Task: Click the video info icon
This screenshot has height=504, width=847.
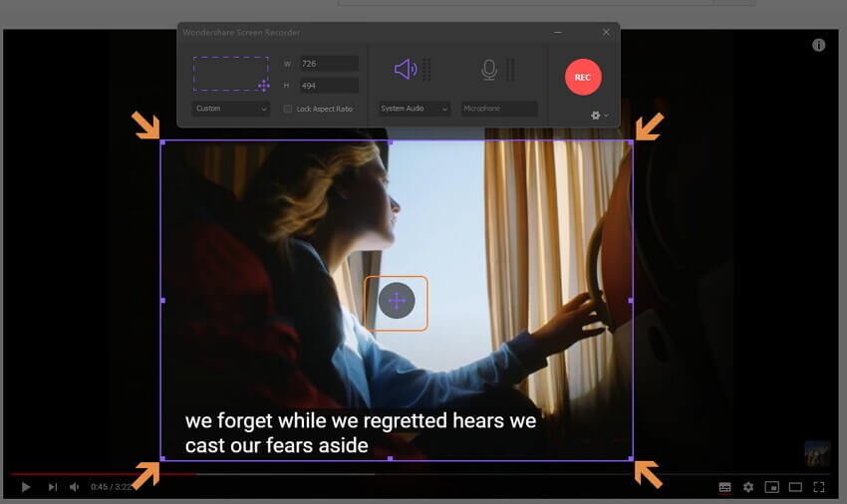Action: coord(819,46)
